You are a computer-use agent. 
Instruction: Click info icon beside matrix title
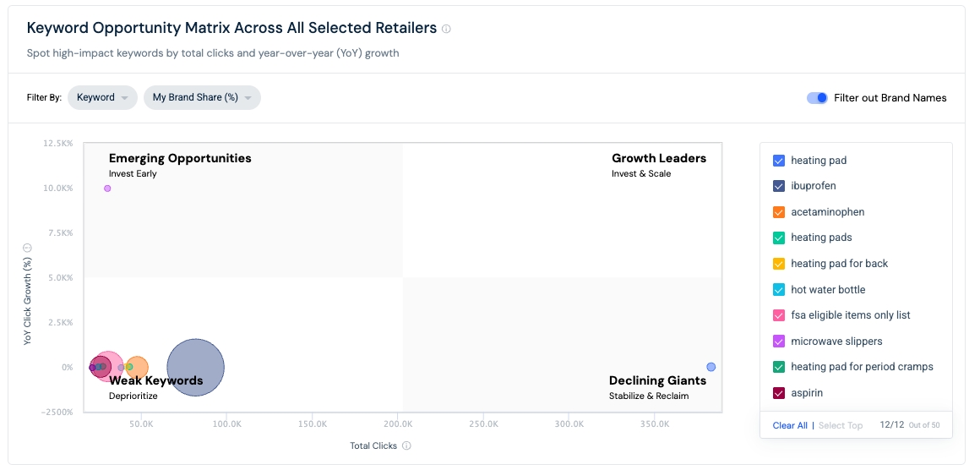446,29
